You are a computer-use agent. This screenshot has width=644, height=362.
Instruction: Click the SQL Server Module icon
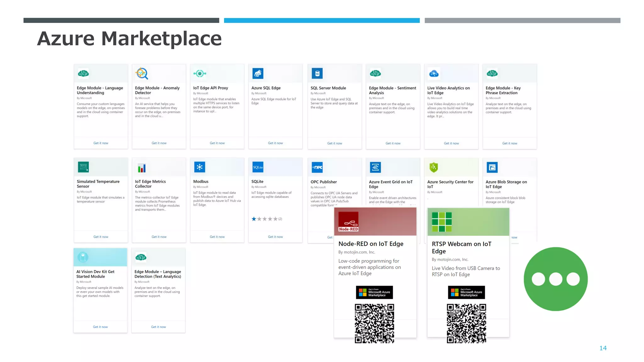(317, 74)
